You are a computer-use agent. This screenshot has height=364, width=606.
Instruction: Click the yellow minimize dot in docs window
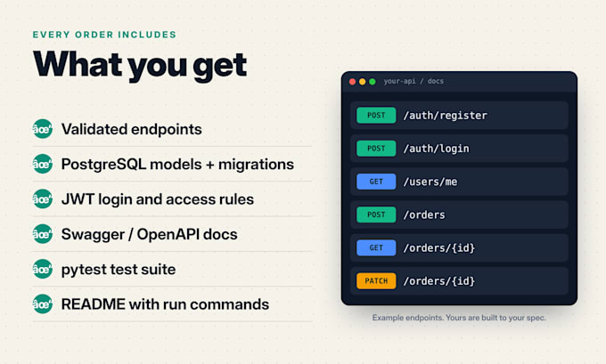tap(362, 82)
